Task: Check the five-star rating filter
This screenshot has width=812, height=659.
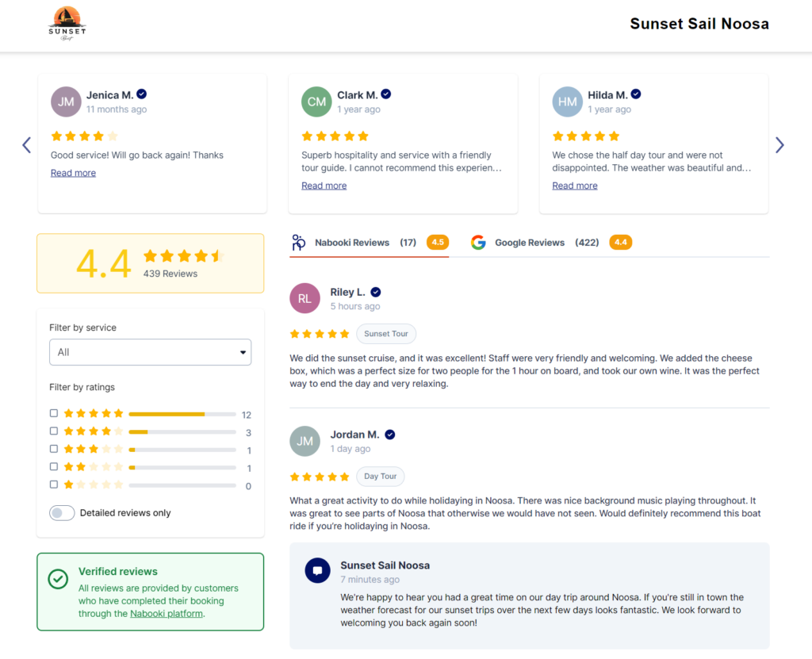Action: pos(54,413)
